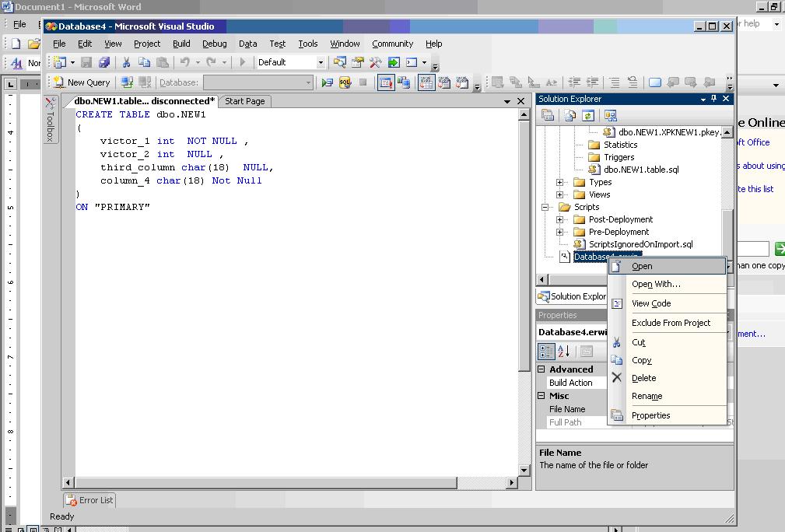Open the Solution Explorer toolbar icon with magnifier

(340, 62)
